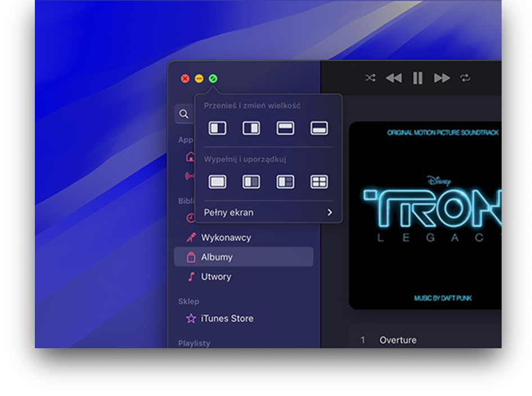Click the album icon next to Albumy
This screenshot has height=396, width=532.
coord(191,257)
